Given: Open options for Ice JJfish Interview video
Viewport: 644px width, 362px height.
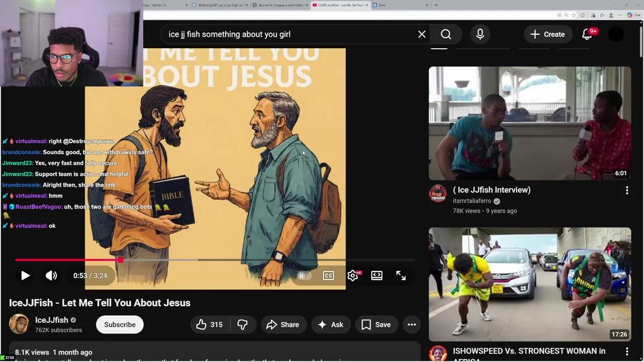Looking at the screenshot, I should pyautogui.click(x=627, y=191).
